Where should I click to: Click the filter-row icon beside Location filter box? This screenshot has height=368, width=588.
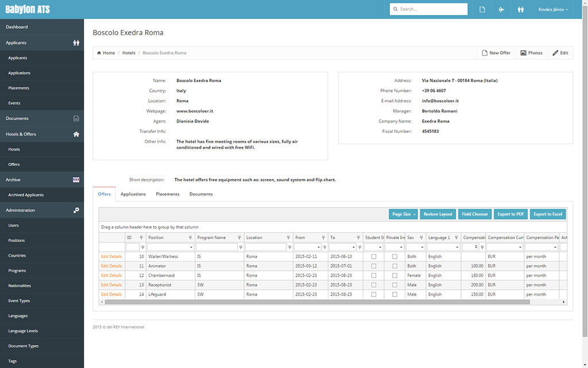[289, 247]
